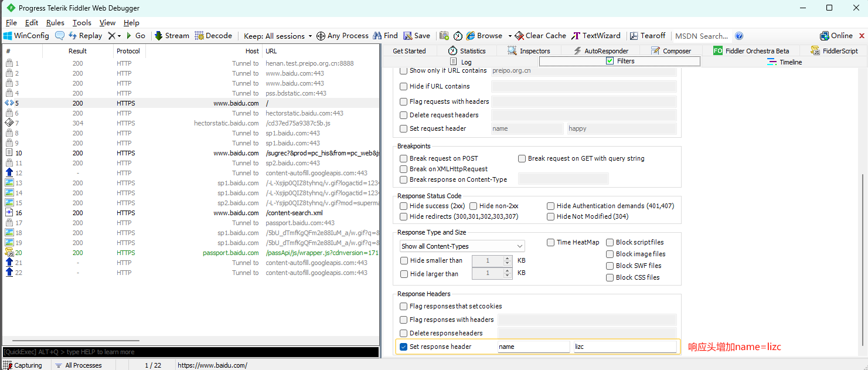Open the Get Started tab
The height and width of the screenshot is (370, 868).
[x=409, y=51]
